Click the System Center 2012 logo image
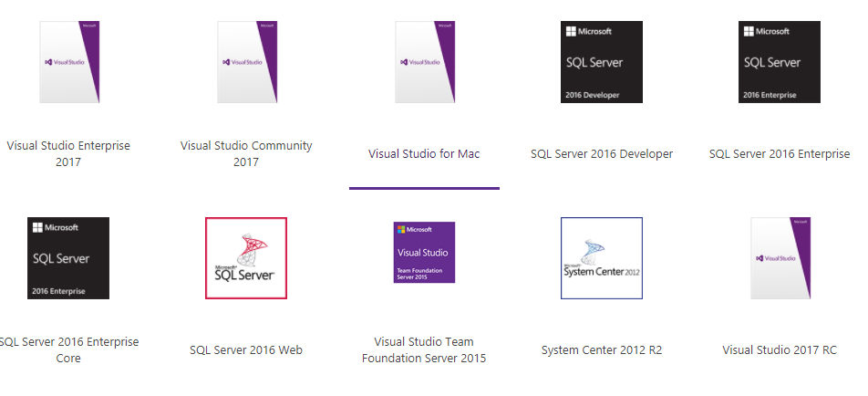Viewport: 868px width, 396px height. point(602,258)
